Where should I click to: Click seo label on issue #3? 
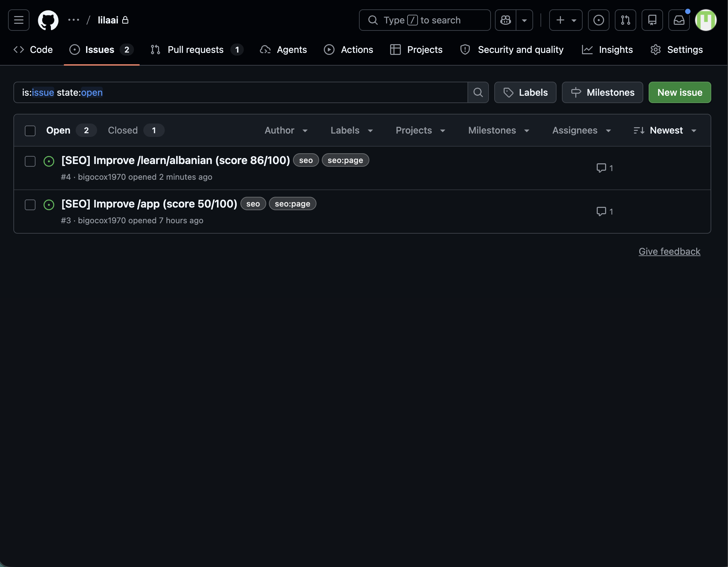pos(253,204)
